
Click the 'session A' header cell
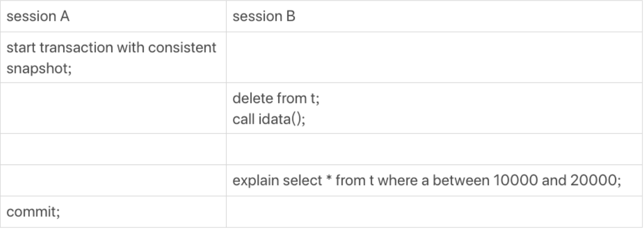coord(113,17)
